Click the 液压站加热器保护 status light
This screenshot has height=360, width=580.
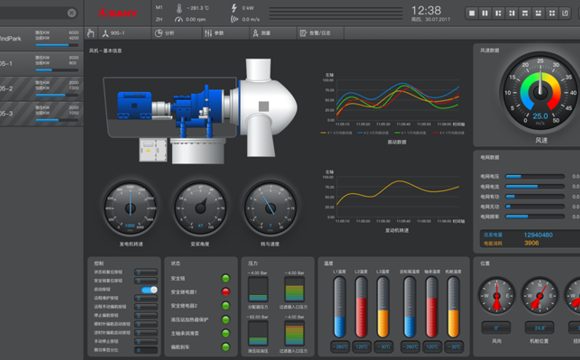225,319
